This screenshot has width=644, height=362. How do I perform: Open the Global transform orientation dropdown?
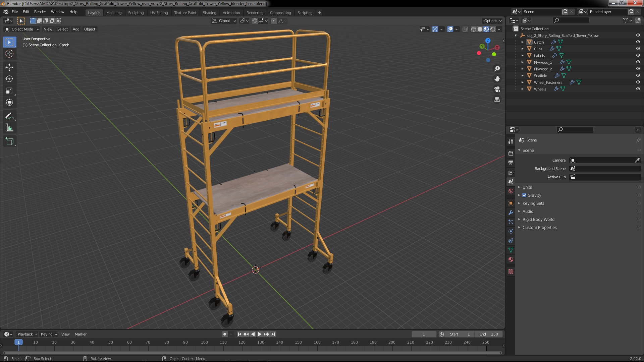click(224, 21)
